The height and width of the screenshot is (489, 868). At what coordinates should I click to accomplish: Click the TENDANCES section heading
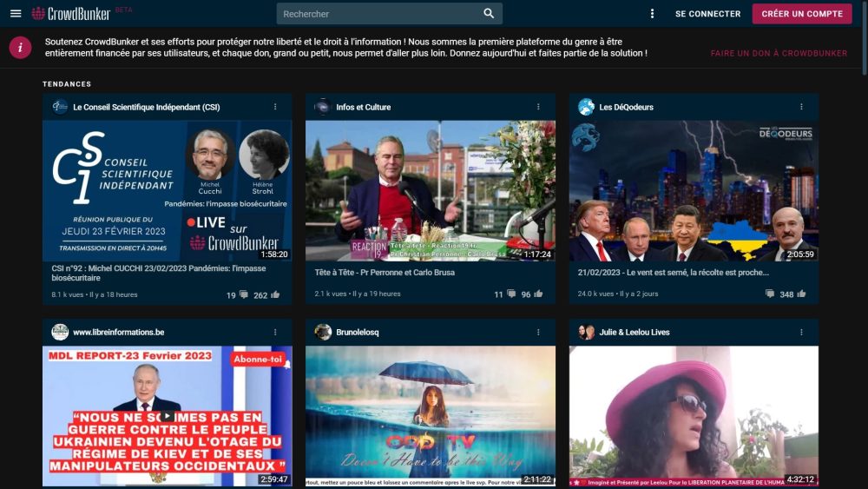[x=67, y=84]
